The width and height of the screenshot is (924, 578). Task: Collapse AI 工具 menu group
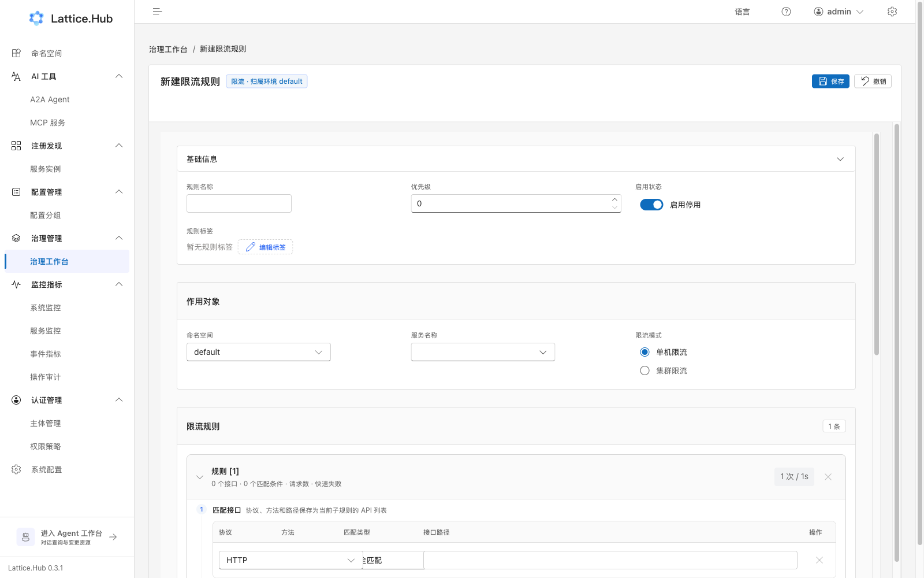pyautogui.click(x=119, y=76)
